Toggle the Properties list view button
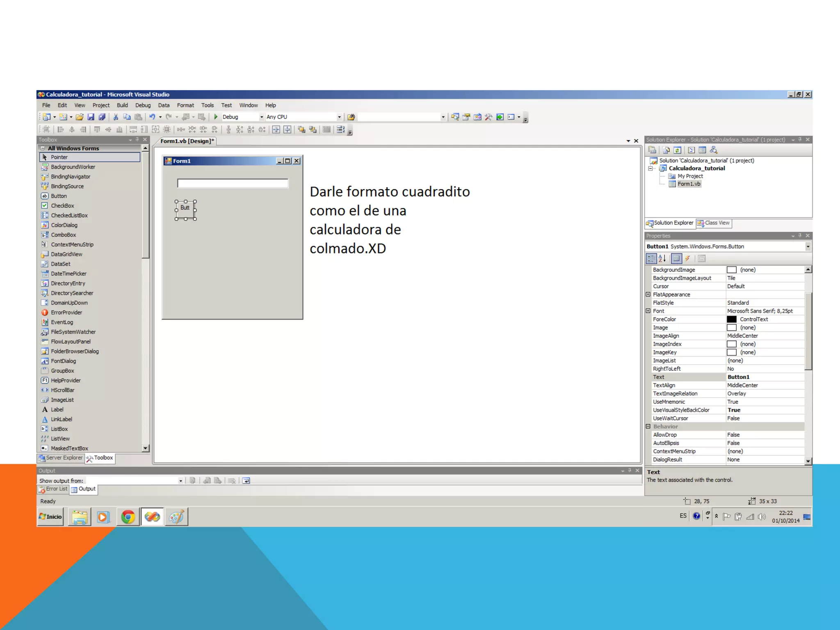The image size is (840, 630). tap(676, 258)
